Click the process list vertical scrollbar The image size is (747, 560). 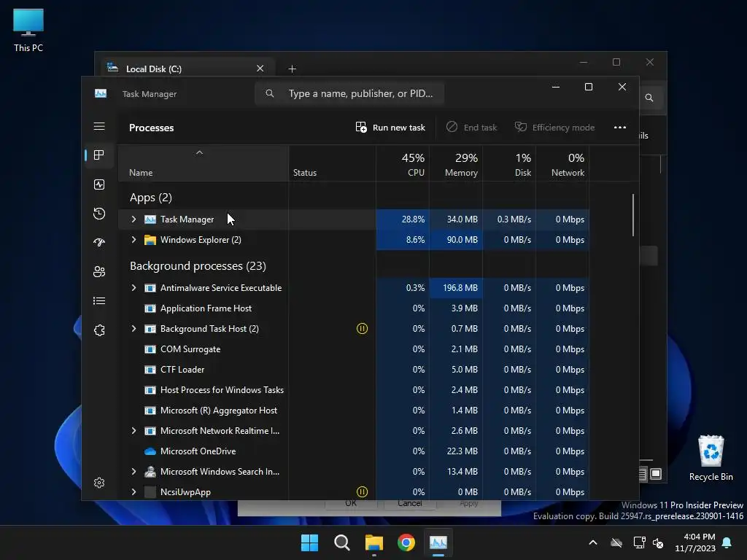point(633,215)
